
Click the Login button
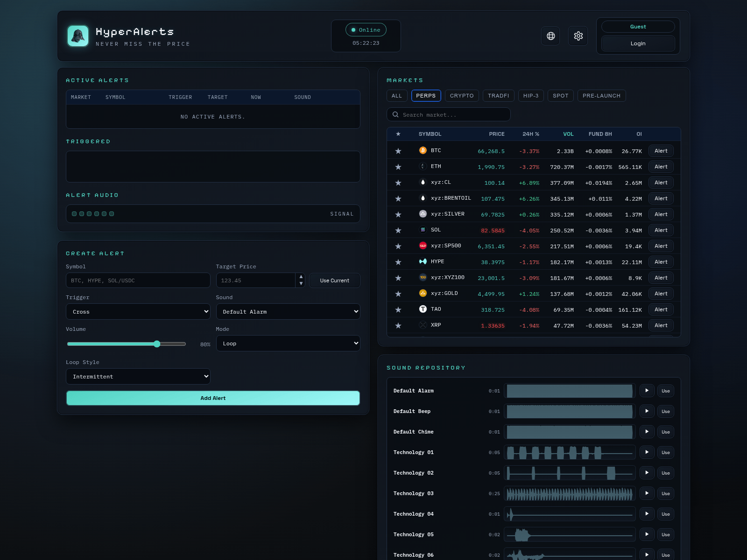pyautogui.click(x=638, y=43)
